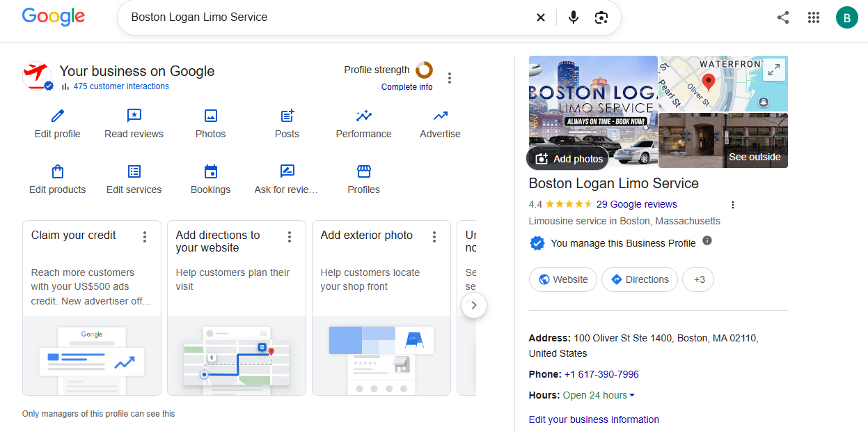Click Limousine service in Boston, Massachusetts text

(624, 221)
